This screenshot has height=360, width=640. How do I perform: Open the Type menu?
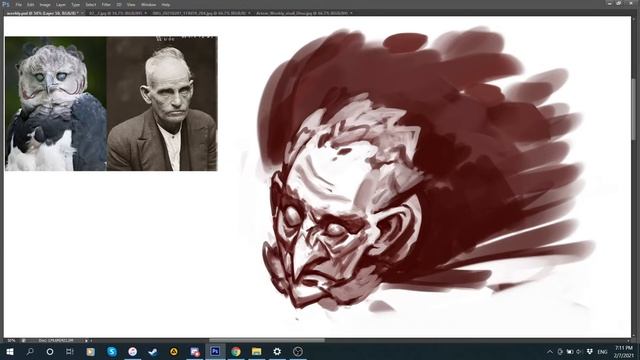pyautogui.click(x=76, y=5)
